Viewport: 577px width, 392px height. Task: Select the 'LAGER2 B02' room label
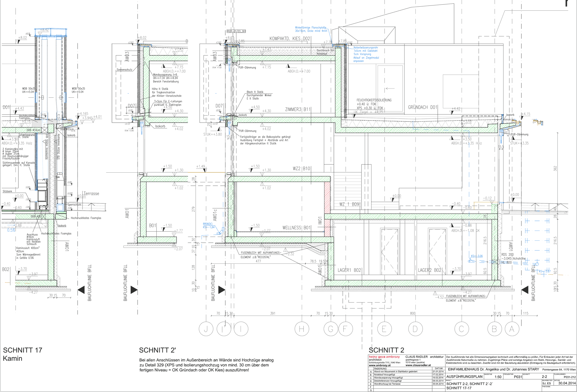click(x=430, y=270)
